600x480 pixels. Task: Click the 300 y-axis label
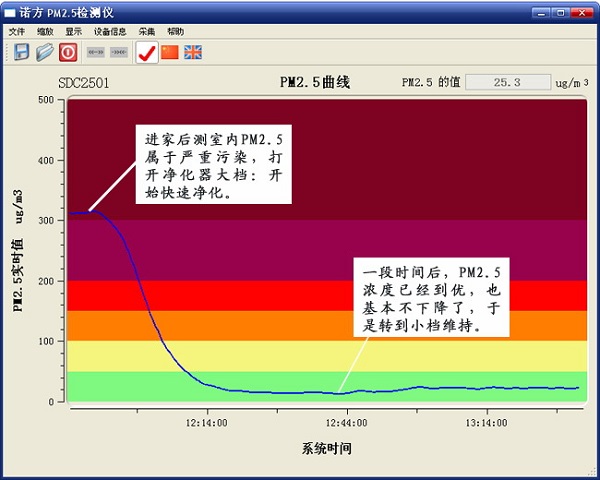click(x=46, y=221)
